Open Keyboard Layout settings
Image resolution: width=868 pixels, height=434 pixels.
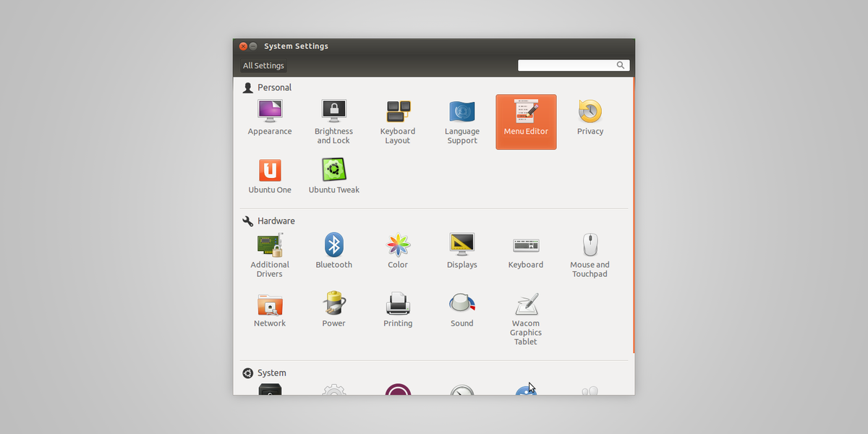tap(398, 122)
